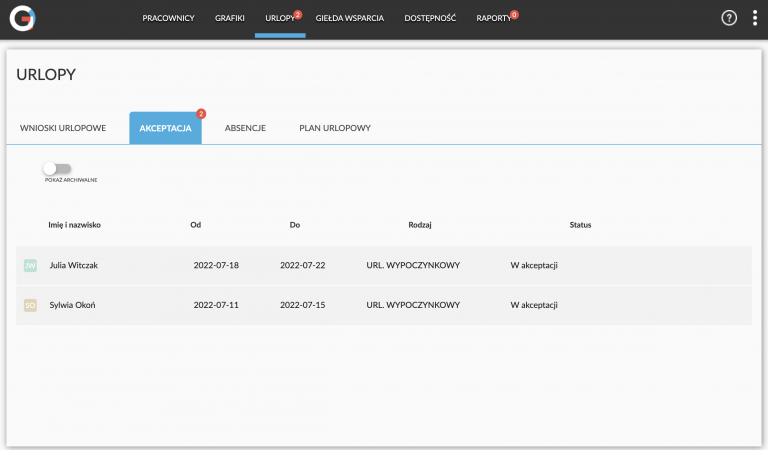The width and height of the screenshot is (768, 450).
Task: Click the red notification badge on Raporty
Action: click(x=514, y=15)
